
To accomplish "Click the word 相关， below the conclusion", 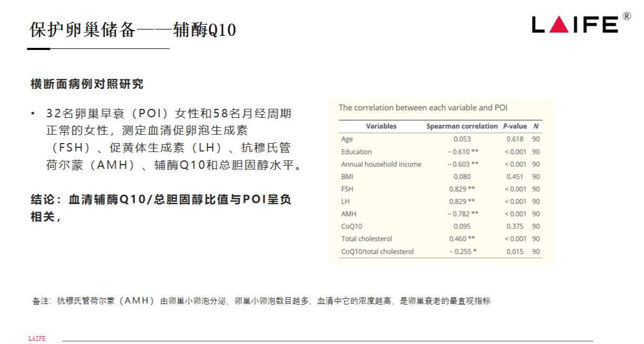I will [46, 217].
